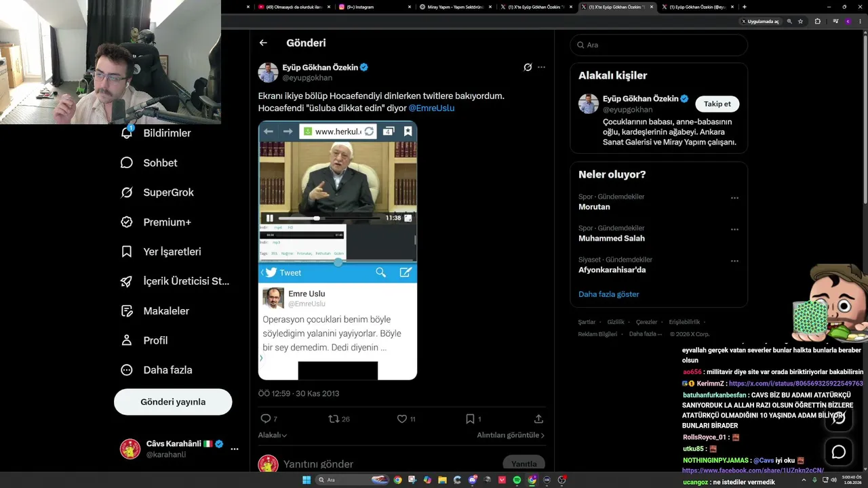The image size is (868, 488).
Task: Click the Windows Start button
Action: click(307, 480)
